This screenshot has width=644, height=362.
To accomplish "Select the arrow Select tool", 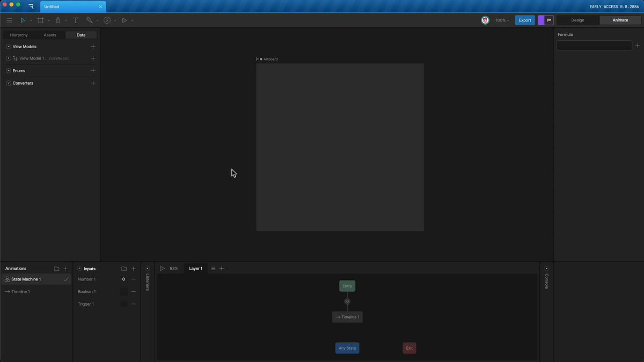I will click(x=23, y=20).
